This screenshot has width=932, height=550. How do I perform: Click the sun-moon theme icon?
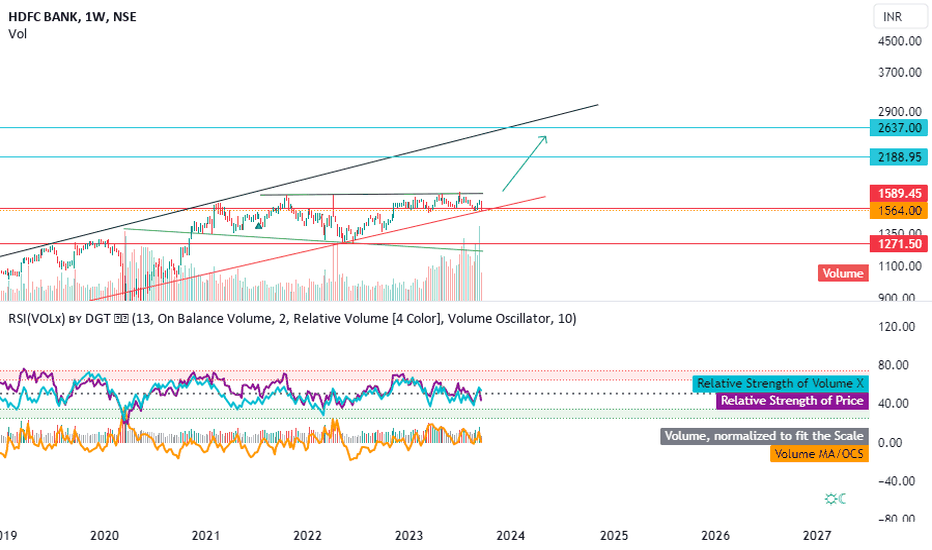tap(835, 499)
